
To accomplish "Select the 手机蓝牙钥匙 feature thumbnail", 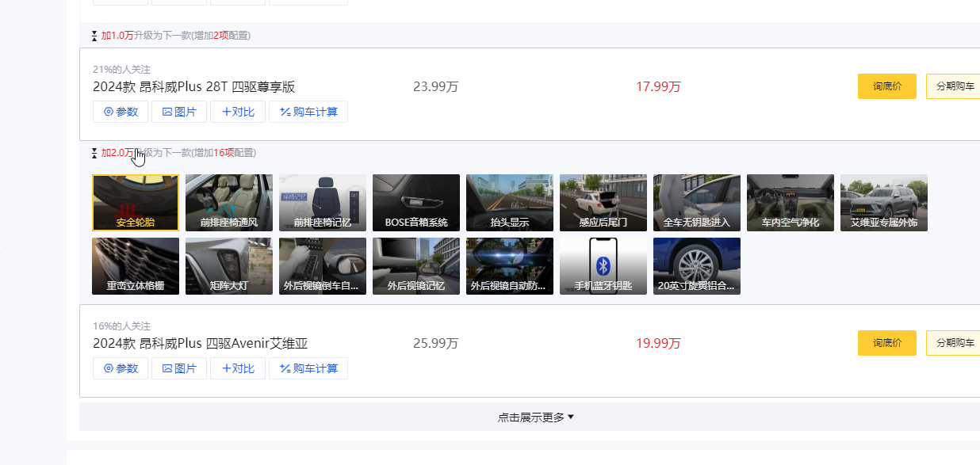I will pyautogui.click(x=603, y=266).
